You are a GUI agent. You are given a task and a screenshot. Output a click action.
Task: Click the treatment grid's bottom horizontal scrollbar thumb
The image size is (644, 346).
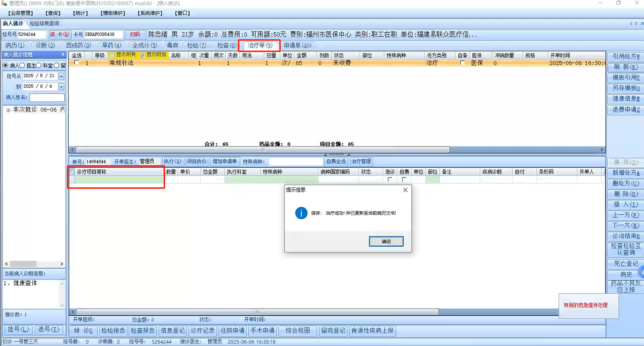pos(257,312)
